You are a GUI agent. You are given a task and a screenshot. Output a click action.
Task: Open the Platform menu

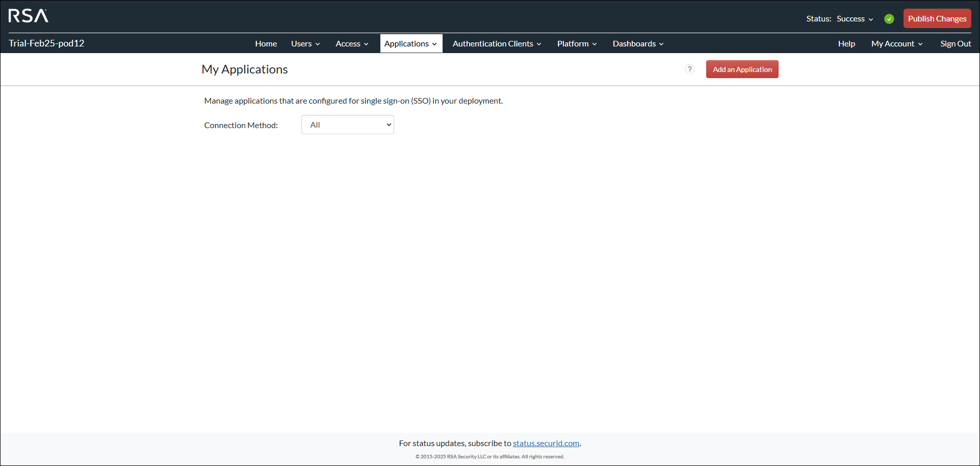(576, 43)
